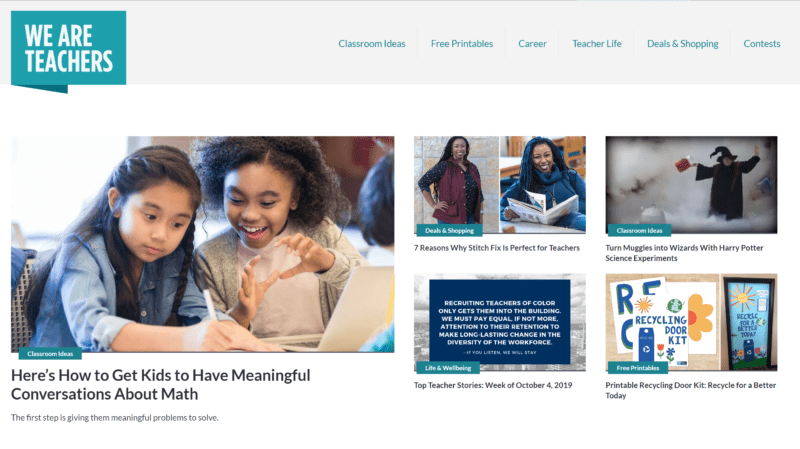Open the Classroom Ideas menu
Image resolution: width=800 pixels, height=449 pixels.
(x=371, y=44)
